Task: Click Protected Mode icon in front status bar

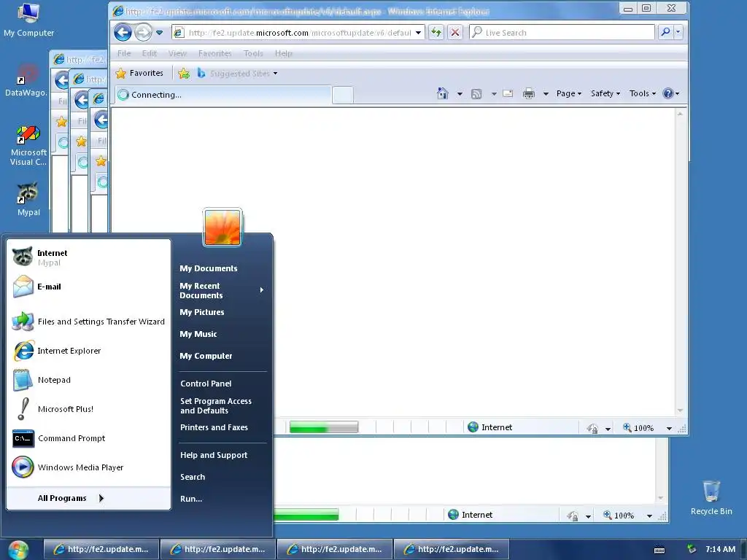Action: click(592, 428)
